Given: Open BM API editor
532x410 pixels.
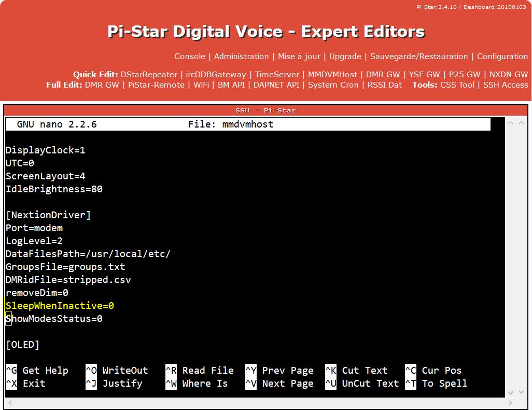Looking at the screenshot, I should click(231, 85).
